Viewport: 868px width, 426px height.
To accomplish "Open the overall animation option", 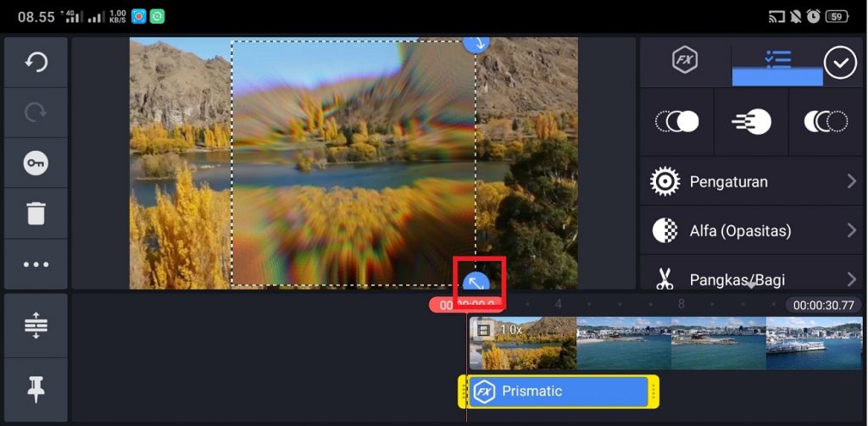I will (751, 121).
